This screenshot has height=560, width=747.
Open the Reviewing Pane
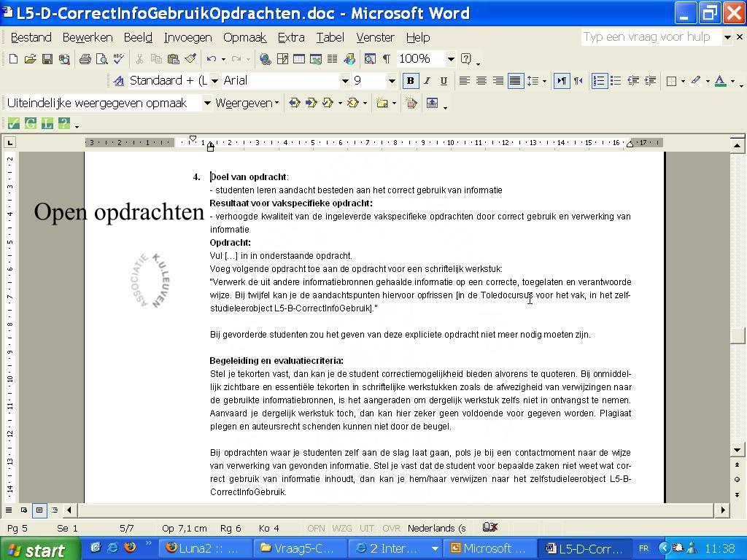coord(432,103)
